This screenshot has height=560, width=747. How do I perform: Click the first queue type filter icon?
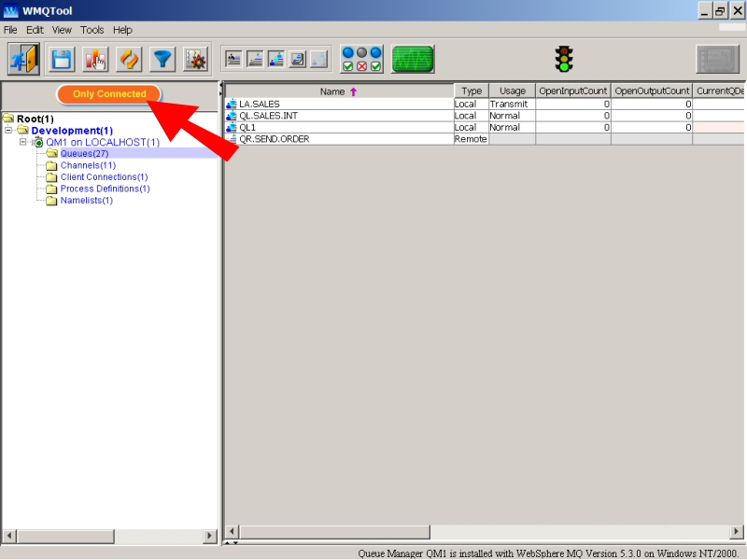[233, 59]
